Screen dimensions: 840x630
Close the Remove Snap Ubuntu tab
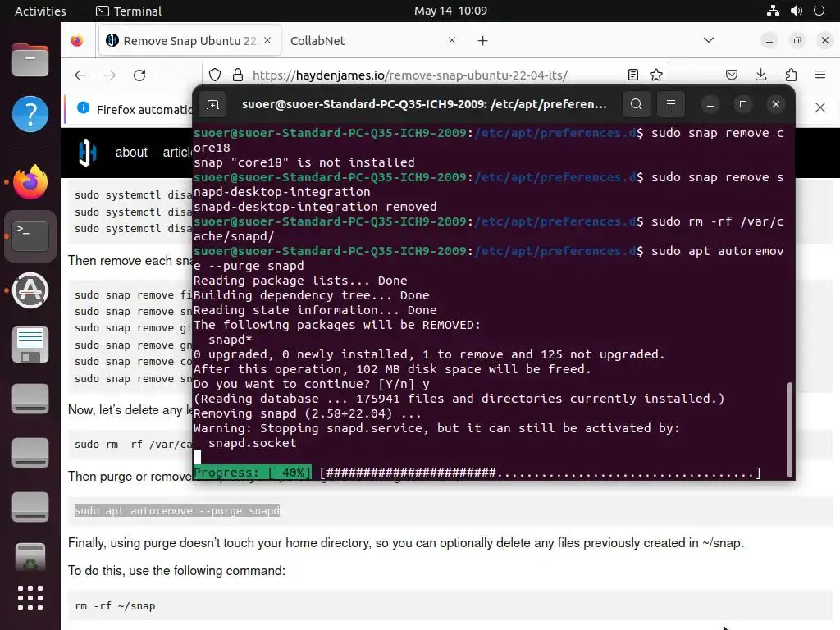[x=268, y=41]
